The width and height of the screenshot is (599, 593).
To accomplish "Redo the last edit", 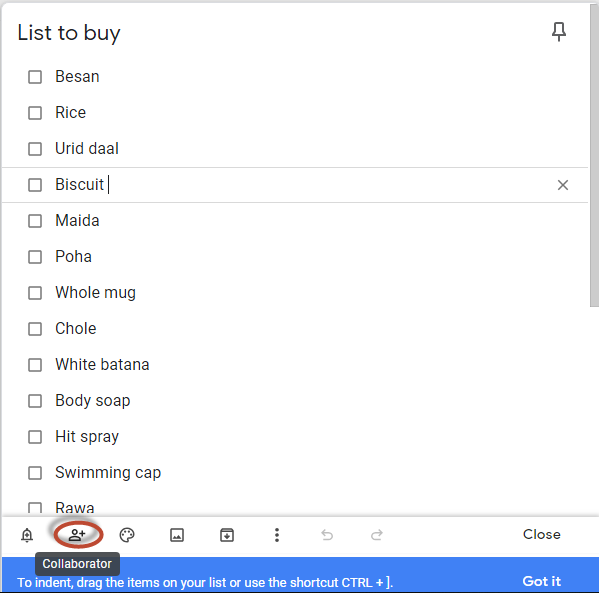I will [x=377, y=535].
